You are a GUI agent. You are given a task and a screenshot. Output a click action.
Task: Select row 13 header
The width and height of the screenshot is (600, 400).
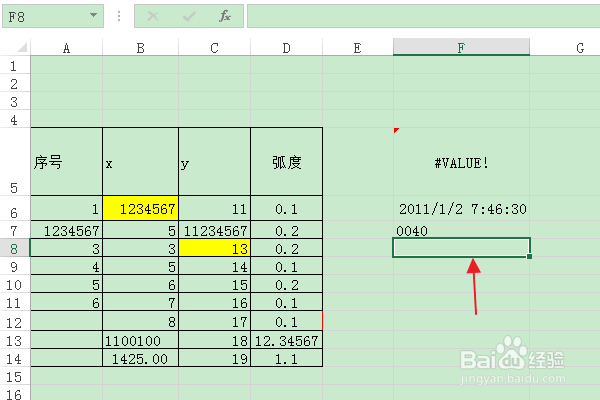[15, 340]
